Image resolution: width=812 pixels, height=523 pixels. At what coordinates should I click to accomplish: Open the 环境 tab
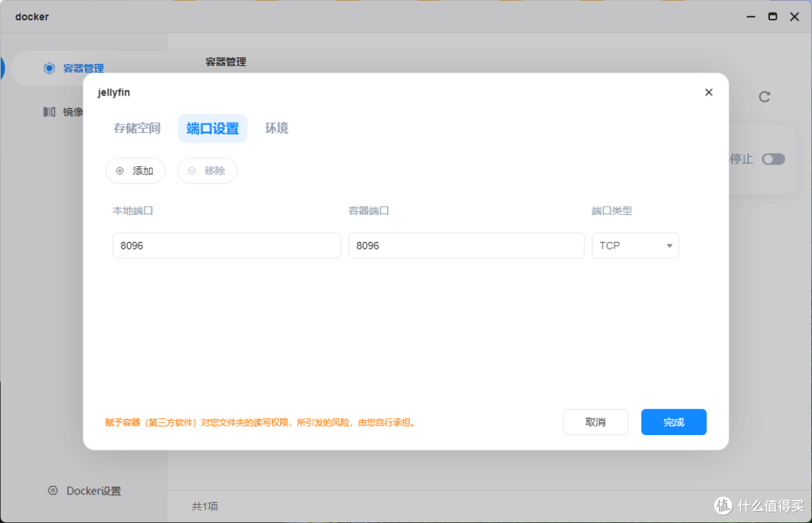coord(277,128)
